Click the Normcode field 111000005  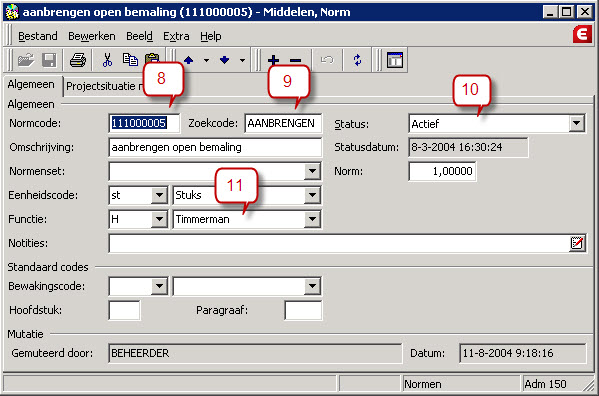(144, 123)
